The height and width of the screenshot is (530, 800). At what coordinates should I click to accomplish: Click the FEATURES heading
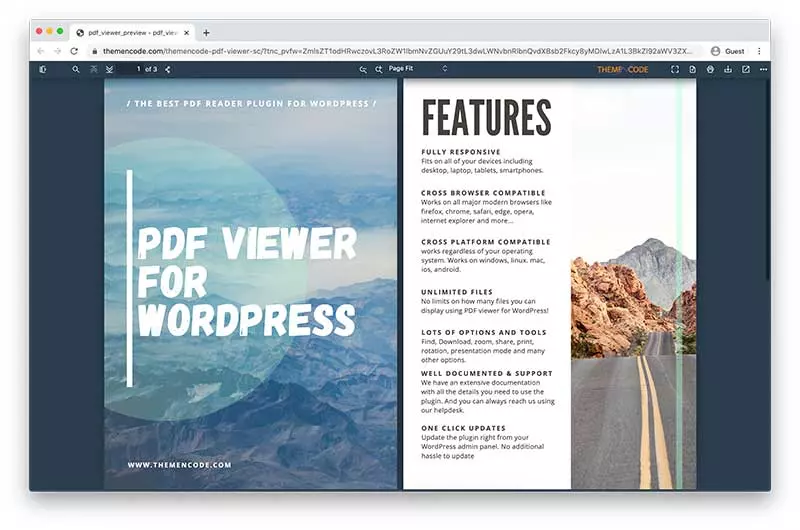click(487, 117)
